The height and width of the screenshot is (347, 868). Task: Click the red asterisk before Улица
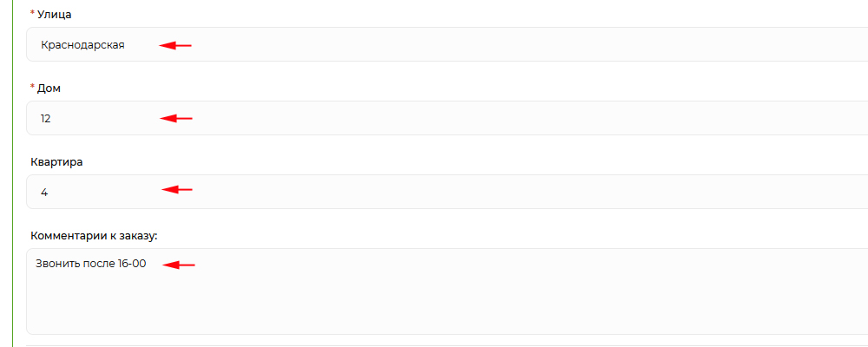click(x=33, y=15)
